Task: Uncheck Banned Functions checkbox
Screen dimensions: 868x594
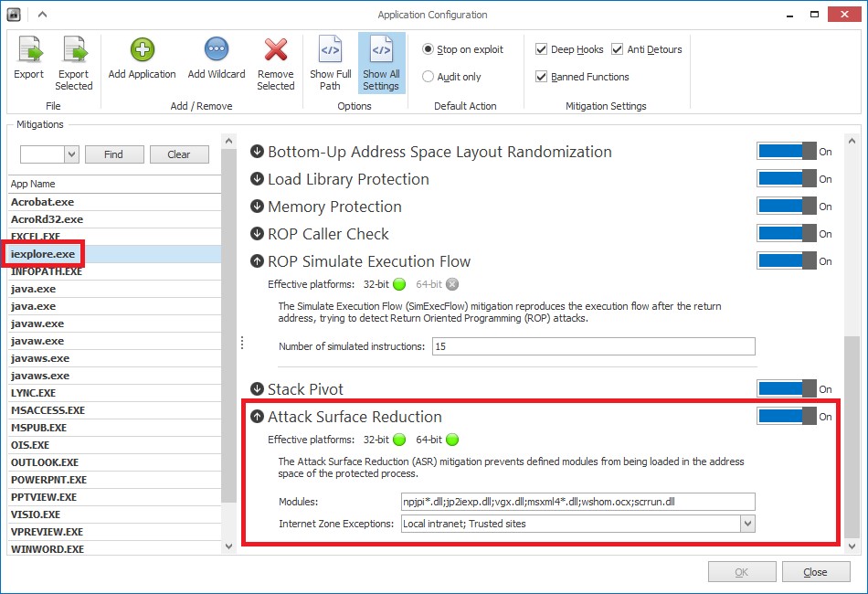Action: pyautogui.click(x=542, y=77)
